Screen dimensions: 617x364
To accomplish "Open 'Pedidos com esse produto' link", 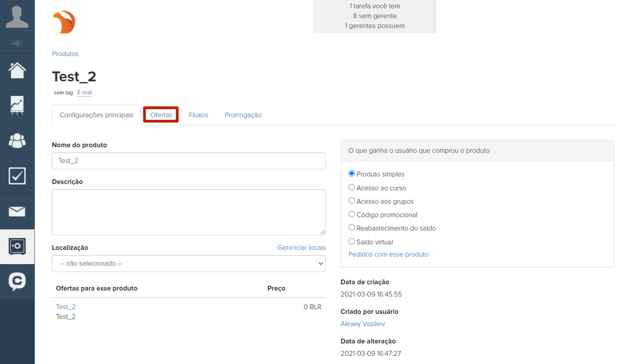I will coord(388,254).
